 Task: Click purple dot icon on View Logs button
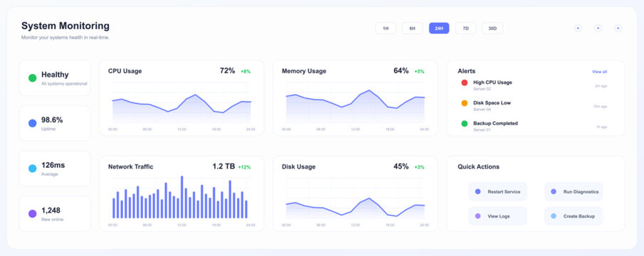point(477,215)
